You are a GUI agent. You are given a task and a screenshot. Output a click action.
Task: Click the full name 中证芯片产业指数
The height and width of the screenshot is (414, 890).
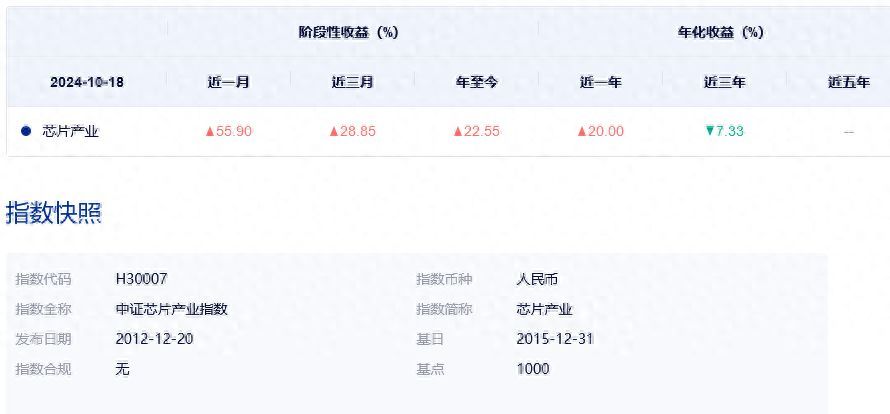point(172,309)
